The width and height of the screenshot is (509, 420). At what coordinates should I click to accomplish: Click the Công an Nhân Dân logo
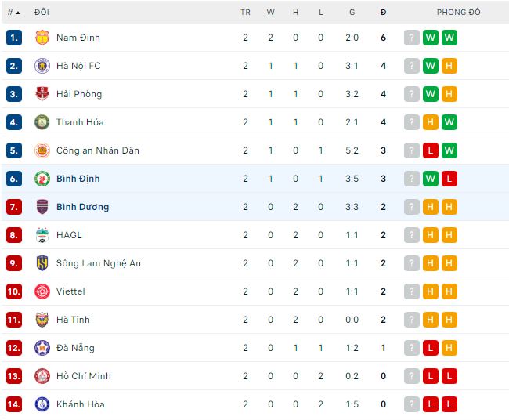(x=42, y=150)
